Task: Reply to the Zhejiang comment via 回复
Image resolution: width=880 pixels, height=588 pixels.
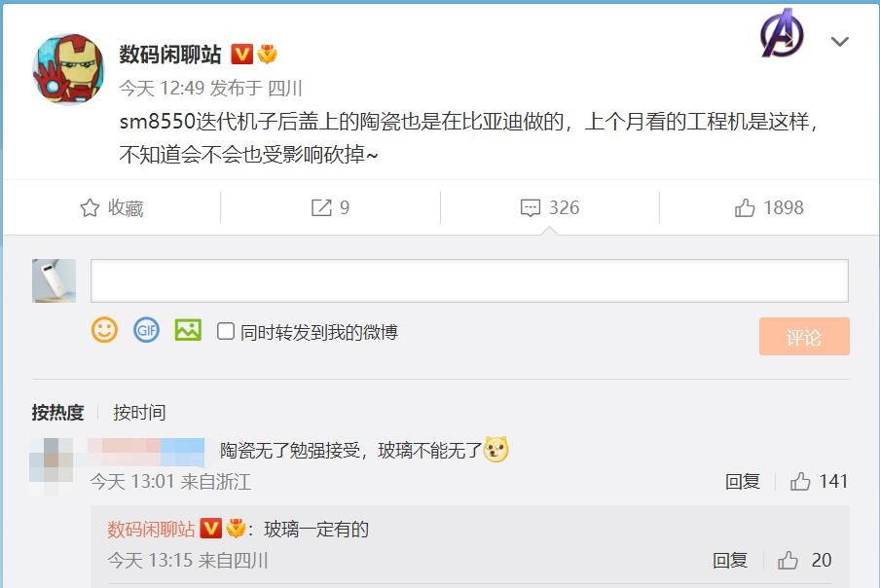Action: [x=743, y=481]
